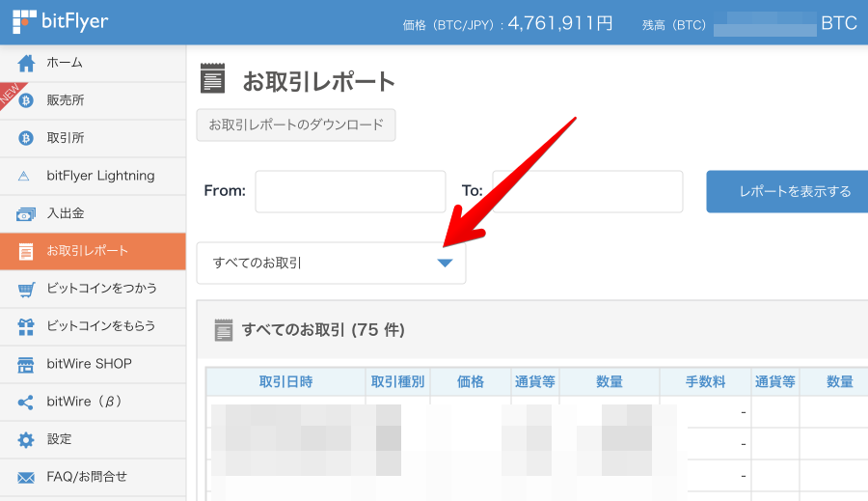
Task: Click the お取引レポート sidebar document icon
Action: click(x=25, y=252)
